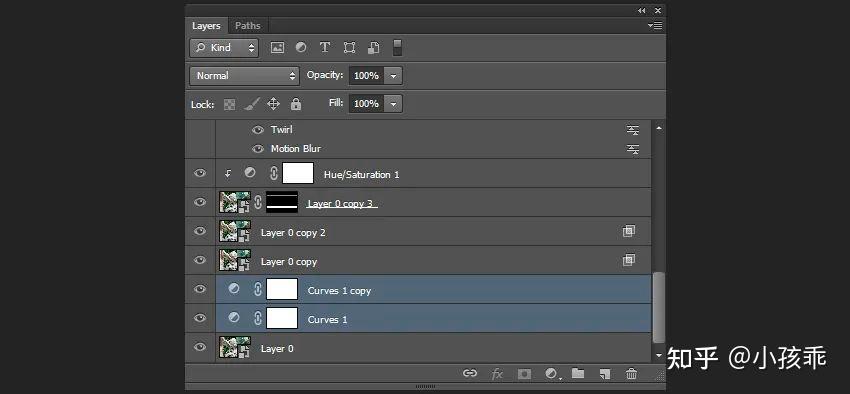Open the Fill slider dropdown arrow
The width and height of the screenshot is (850, 394).
(393, 104)
